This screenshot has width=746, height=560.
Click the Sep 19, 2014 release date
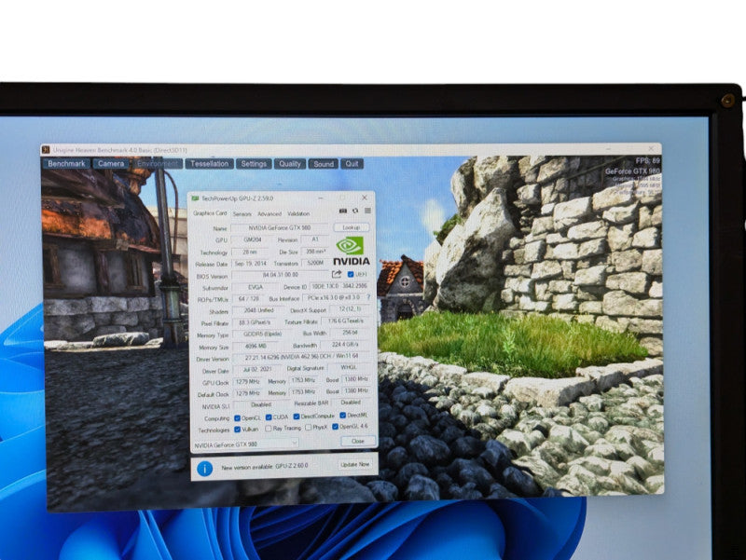pos(250,263)
